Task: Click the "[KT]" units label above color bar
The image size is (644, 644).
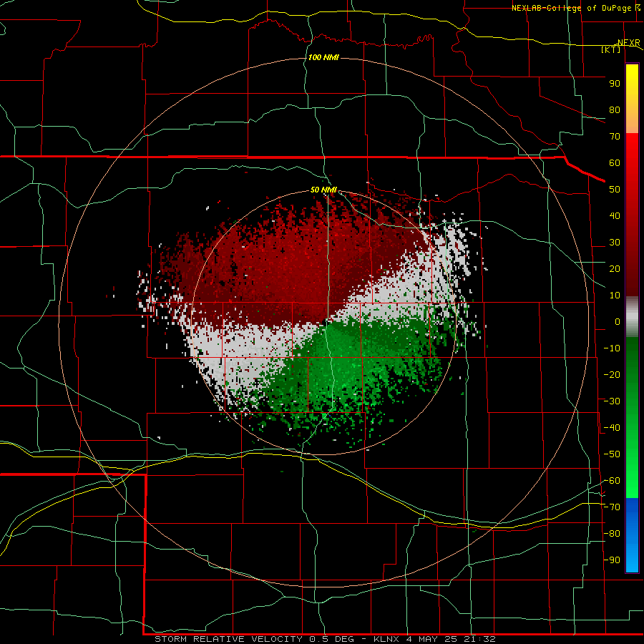Action: [611, 49]
